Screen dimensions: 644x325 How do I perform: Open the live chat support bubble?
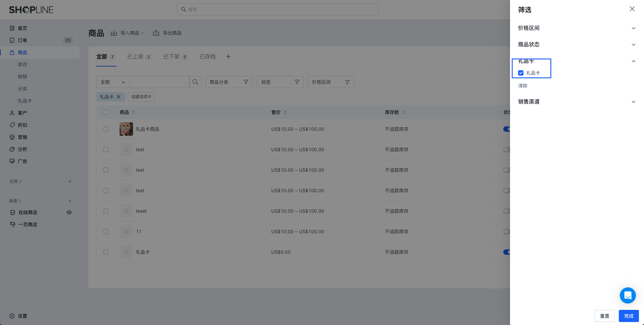628,295
